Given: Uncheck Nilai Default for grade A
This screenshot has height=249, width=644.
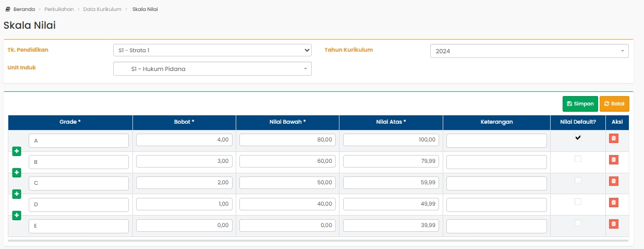Looking at the screenshot, I should tap(578, 138).
